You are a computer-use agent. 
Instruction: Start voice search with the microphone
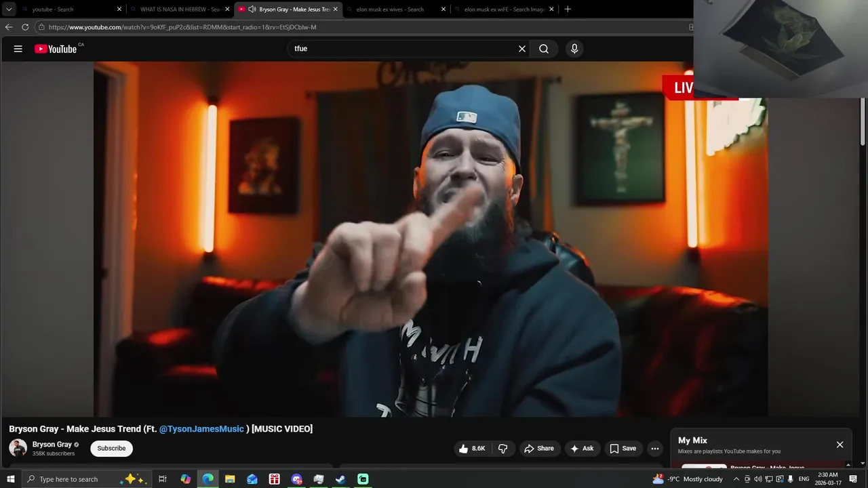(574, 49)
